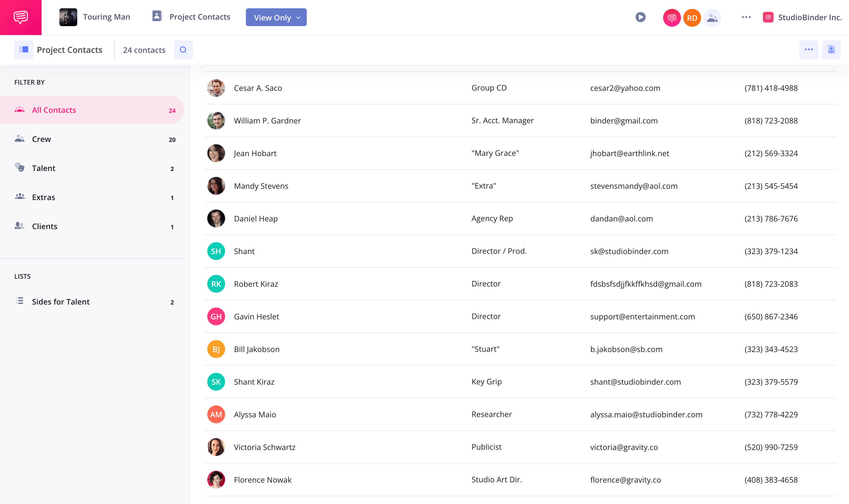
Task: Open the top bar three-dots menu
Action: [746, 17]
